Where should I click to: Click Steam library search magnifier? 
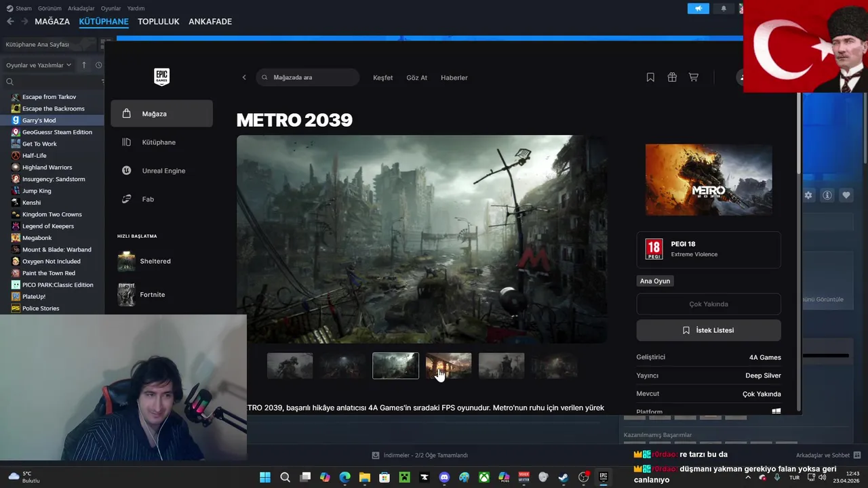coord(9,81)
